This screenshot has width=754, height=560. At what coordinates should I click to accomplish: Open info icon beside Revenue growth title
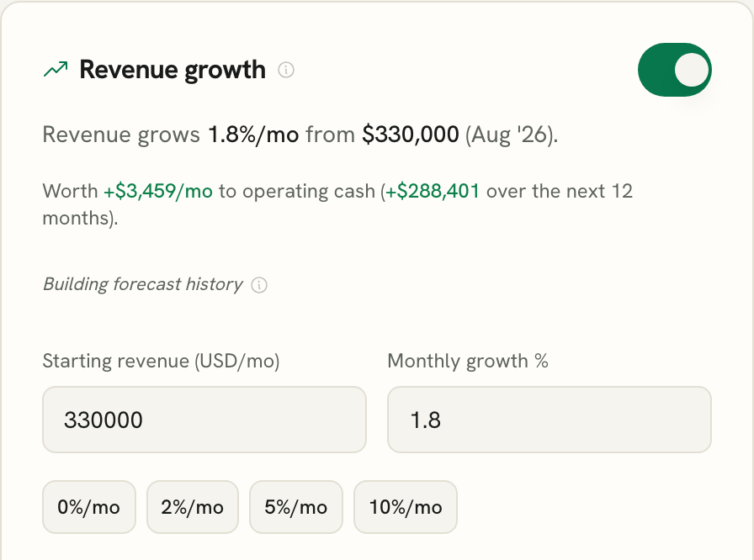pos(286,70)
